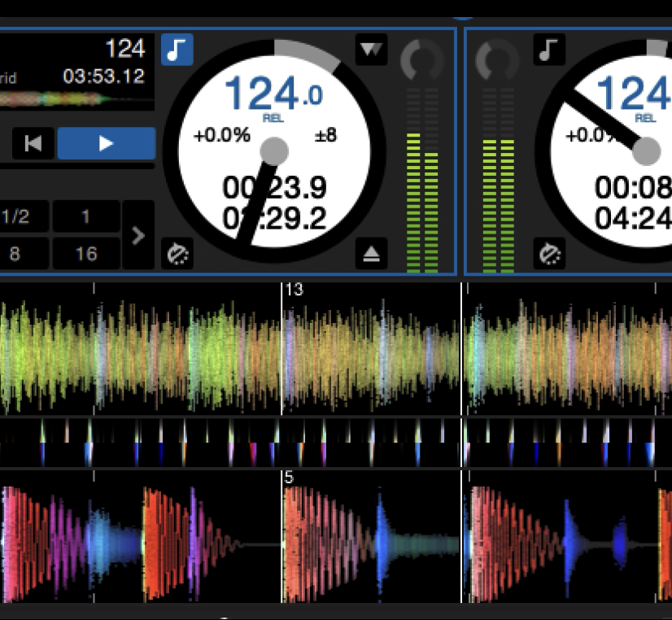This screenshot has height=620, width=672.
Task: Click the ±8 pitch range on the left platter
Action: [x=325, y=135]
